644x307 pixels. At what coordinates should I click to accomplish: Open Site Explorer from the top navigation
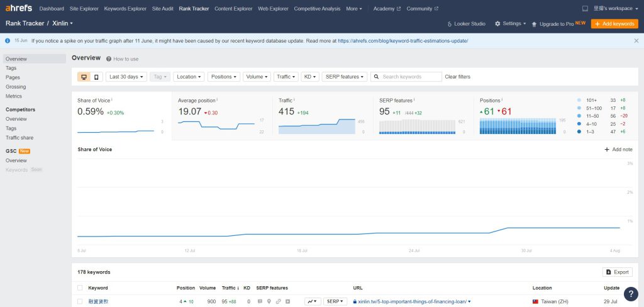click(x=84, y=9)
